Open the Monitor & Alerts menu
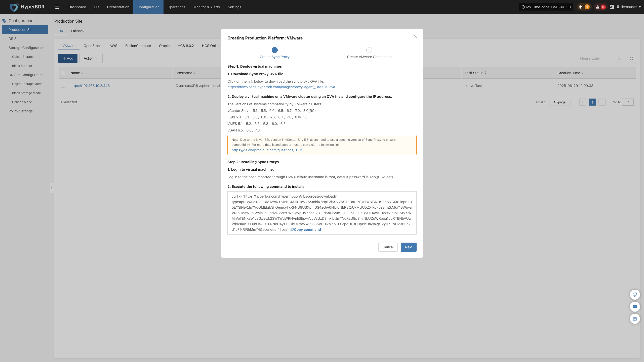Screen dimensions: 644x362 click(207, 7)
